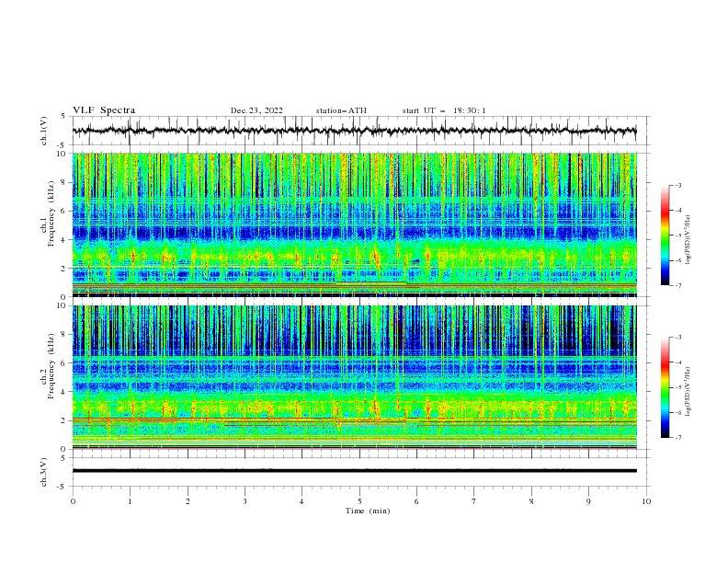Click the "6" kHz tick of ch.1 spectrogram
728x563 pixels.
pyautogui.click(x=64, y=212)
